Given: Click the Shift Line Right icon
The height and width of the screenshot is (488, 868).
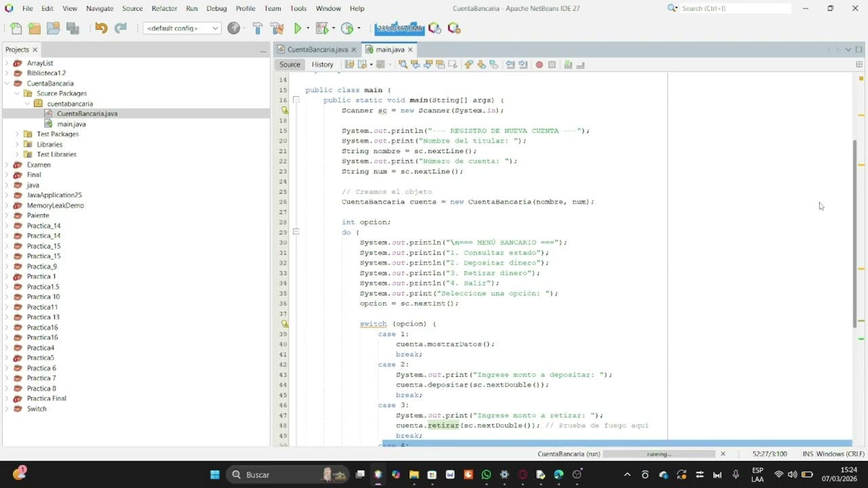Looking at the screenshot, I should point(523,64).
